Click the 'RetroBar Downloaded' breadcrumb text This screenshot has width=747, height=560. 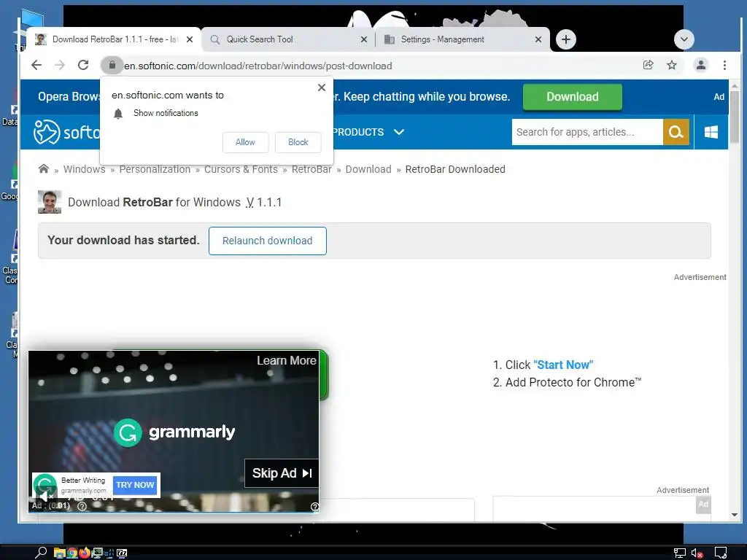[x=455, y=169]
